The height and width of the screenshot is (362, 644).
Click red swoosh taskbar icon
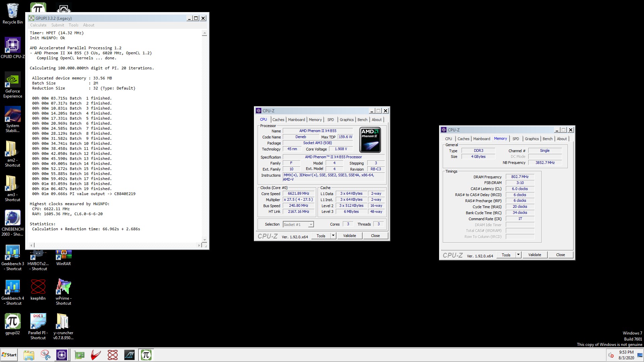coord(96,355)
